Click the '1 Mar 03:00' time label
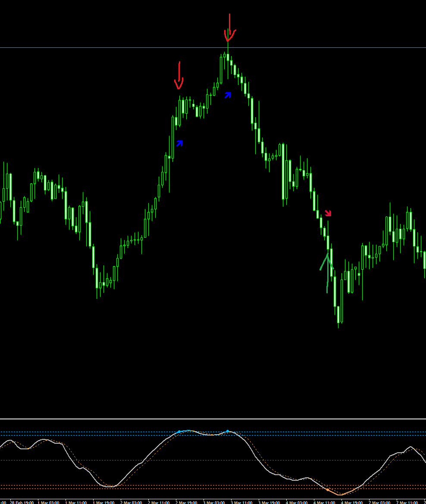This screenshot has height=504, width=426. [x=48, y=502]
